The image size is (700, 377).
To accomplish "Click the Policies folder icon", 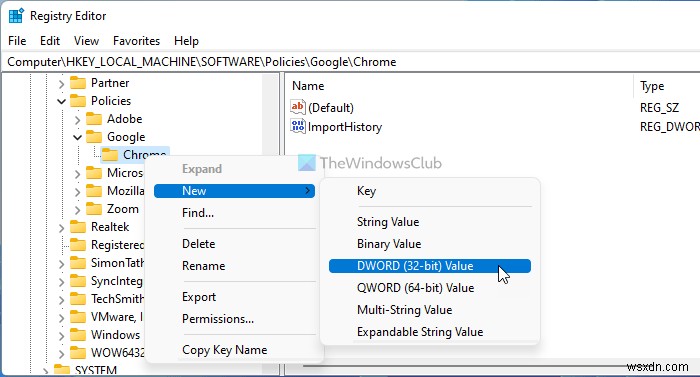I will tap(78, 101).
